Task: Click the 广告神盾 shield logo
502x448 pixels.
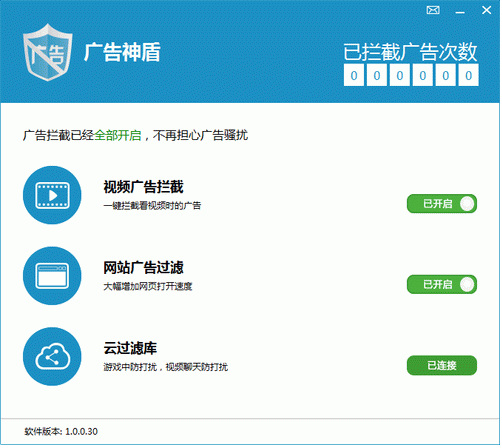Action: point(48,53)
